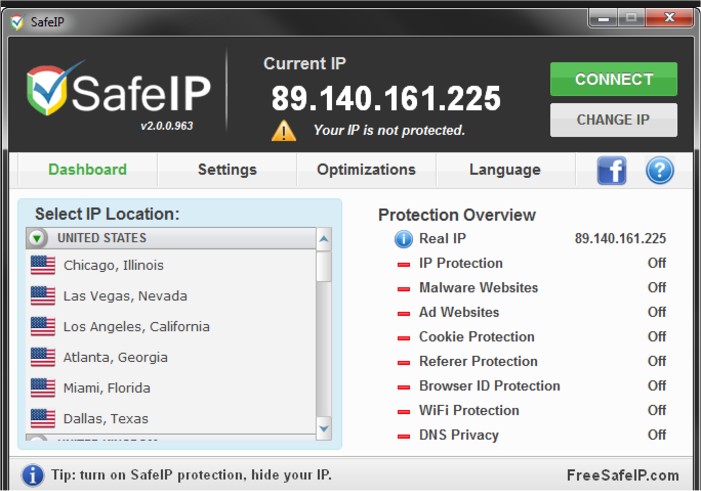Click the 'Your IP is not protected.' message
This screenshot has width=701, height=491.
[x=389, y=130]
